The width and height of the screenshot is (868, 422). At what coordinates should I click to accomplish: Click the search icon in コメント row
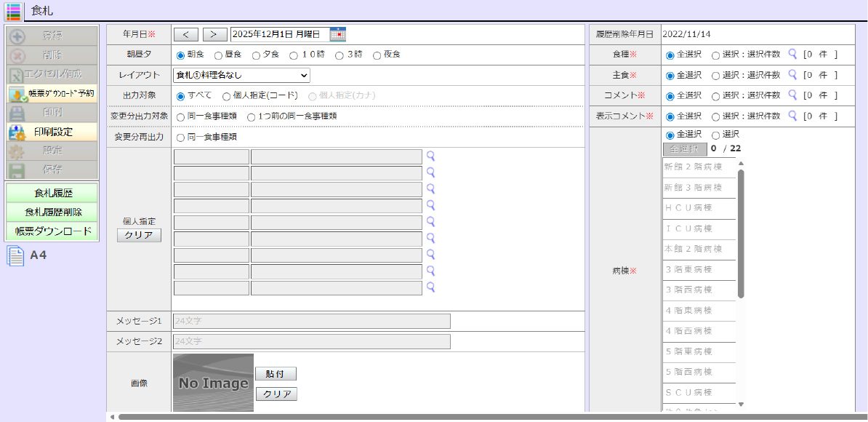(792, 95)
